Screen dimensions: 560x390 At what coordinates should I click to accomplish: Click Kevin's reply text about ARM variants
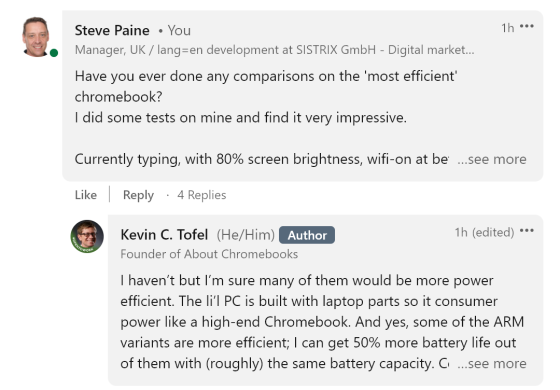321,322
